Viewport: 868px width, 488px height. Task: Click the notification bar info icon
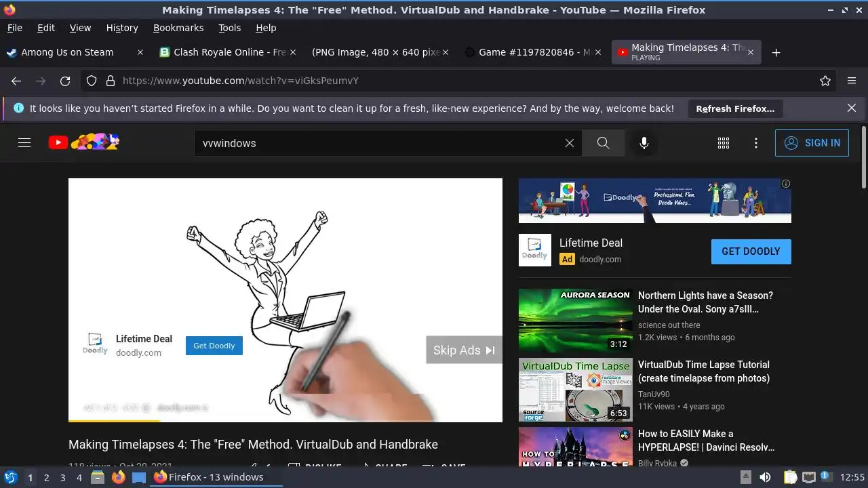(18, 108)
